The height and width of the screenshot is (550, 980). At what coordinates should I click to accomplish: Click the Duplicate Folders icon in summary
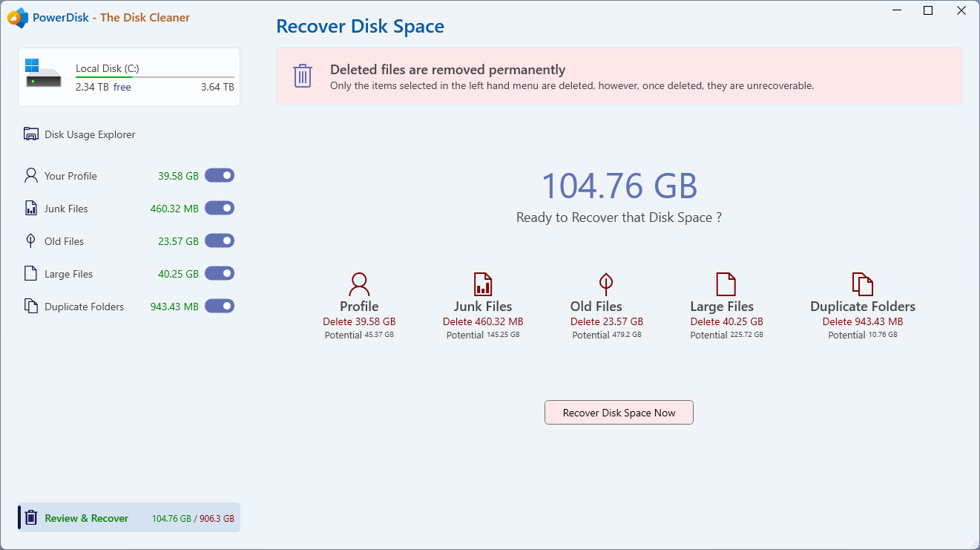(862, 284)
